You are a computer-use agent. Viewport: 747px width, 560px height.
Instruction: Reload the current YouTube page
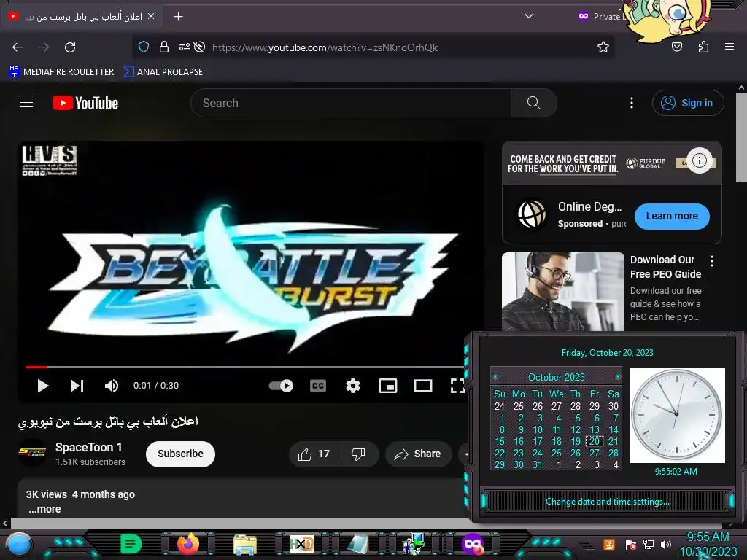(x=70, y=47)
